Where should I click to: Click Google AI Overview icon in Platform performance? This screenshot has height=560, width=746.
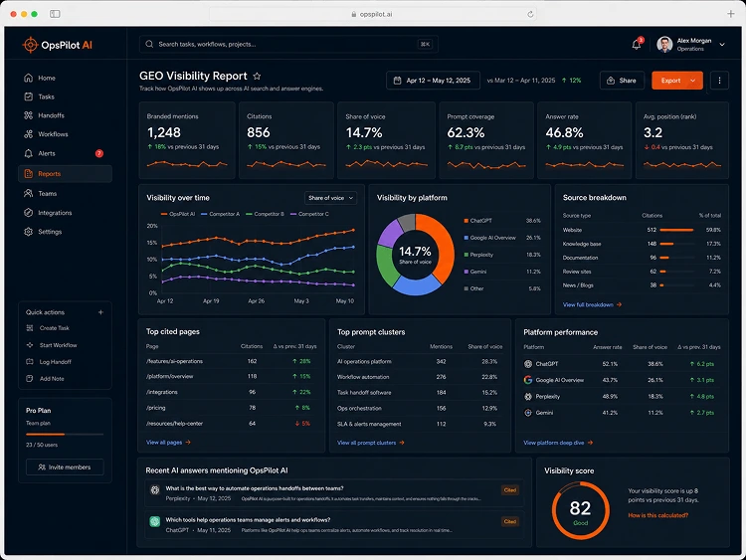(528, 380)
